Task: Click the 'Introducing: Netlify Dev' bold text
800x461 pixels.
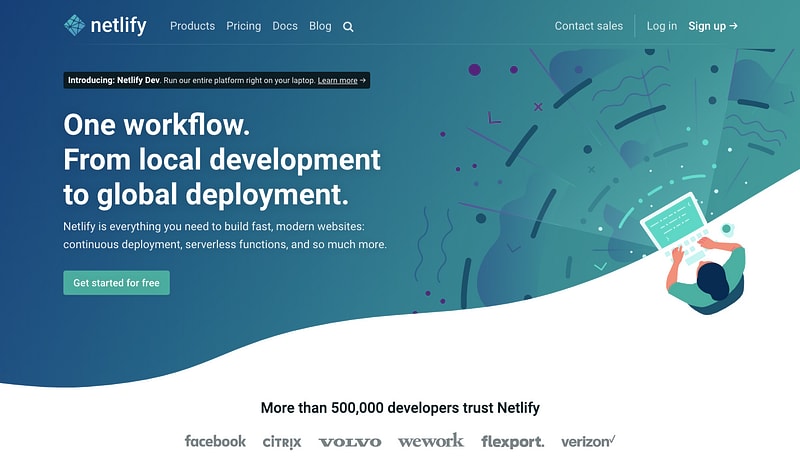Action: 114,80
